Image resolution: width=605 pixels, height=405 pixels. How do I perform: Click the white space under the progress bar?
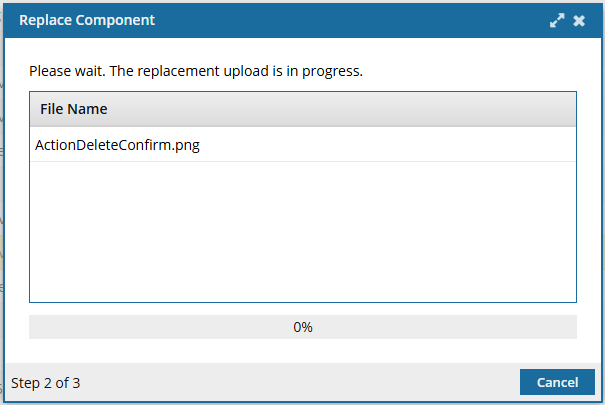[x=303, y=351]
